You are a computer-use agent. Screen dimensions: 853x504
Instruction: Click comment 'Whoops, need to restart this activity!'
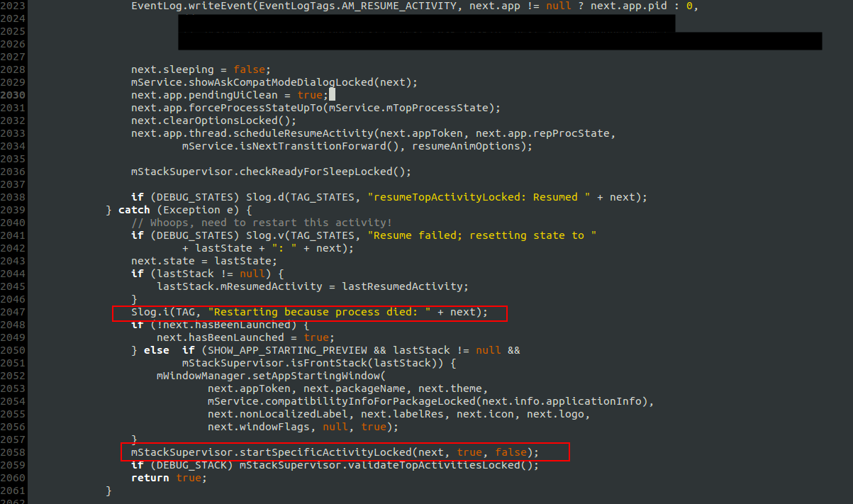click(262, 223)
